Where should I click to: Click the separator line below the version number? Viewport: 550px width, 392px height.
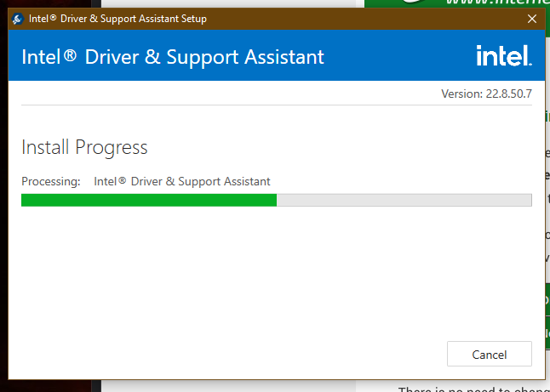tap(276, 105)
